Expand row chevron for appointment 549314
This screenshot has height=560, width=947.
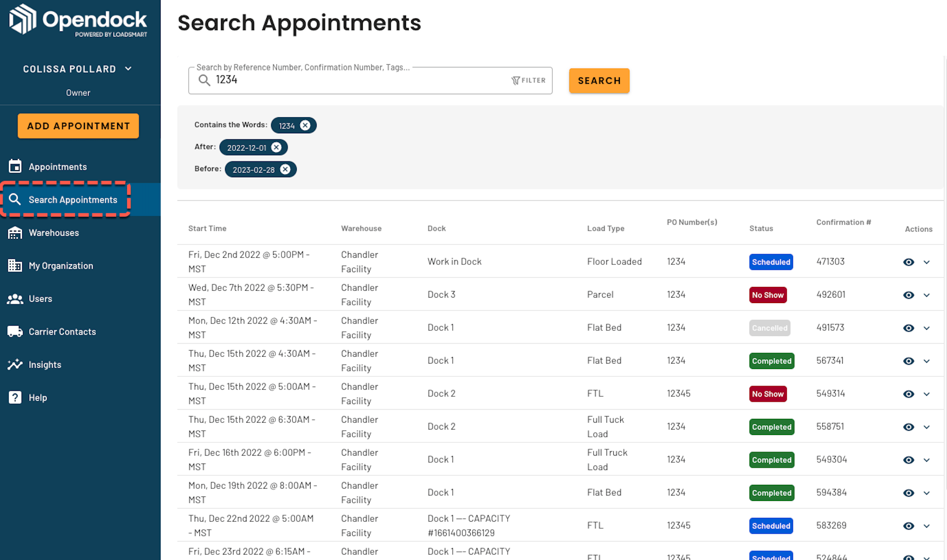coord(926,394)
